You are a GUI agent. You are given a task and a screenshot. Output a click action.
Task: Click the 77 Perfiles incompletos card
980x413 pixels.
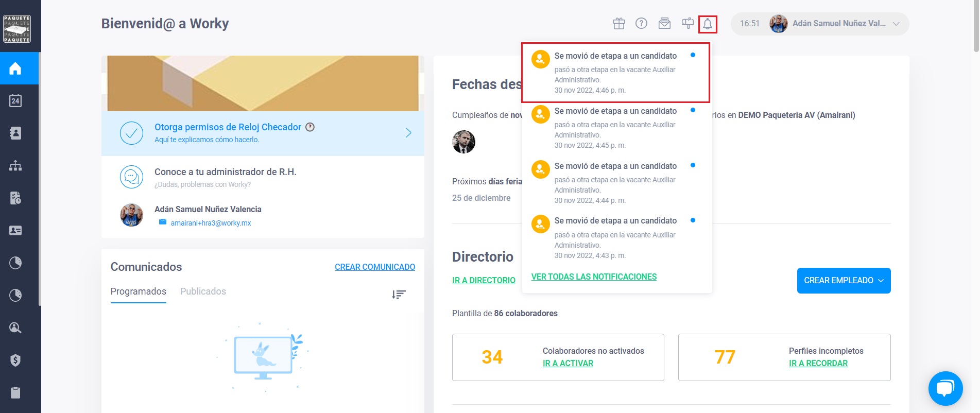784,357
